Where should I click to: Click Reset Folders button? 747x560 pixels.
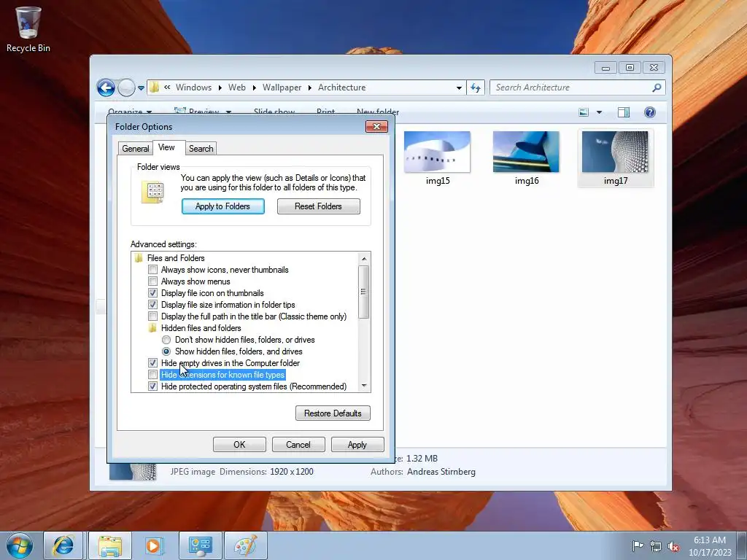tap(318, 206)
